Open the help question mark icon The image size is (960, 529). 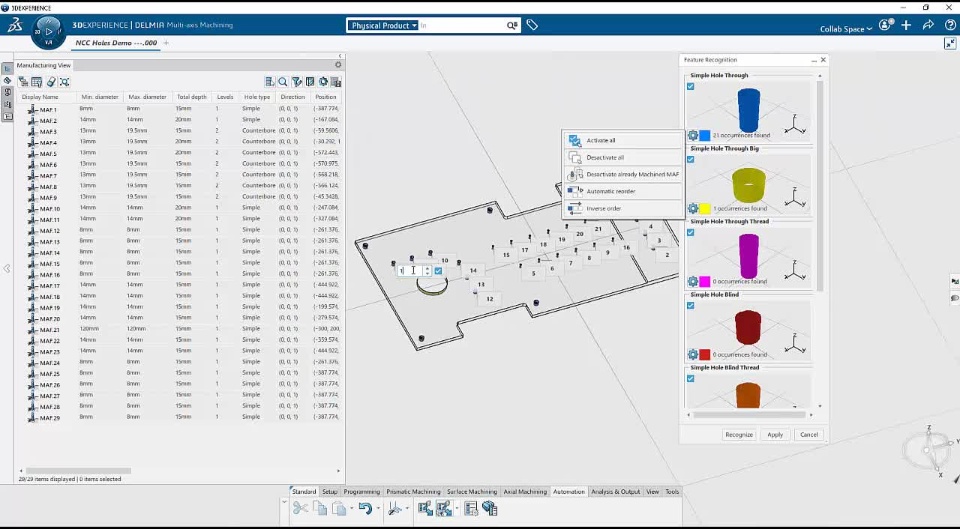pos(950,25)
